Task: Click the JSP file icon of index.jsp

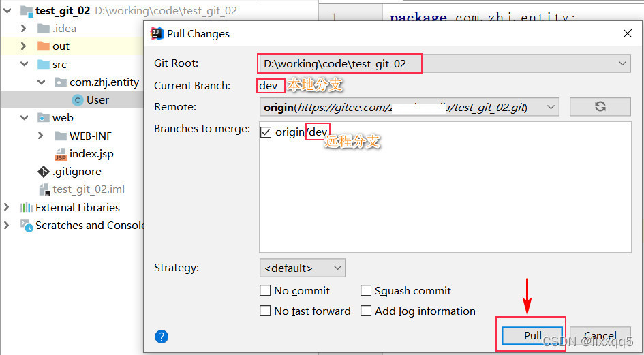Action: coord(61,154)
